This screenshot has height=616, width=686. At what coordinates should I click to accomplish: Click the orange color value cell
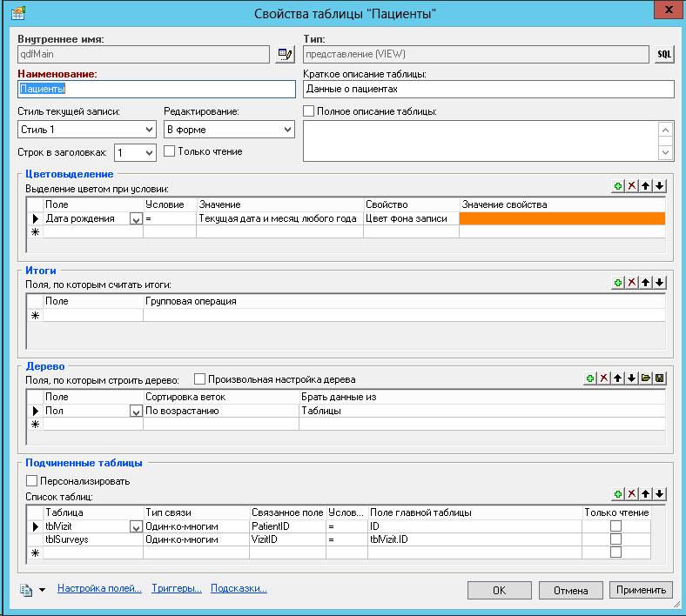pyautogui.click(x=562, y=218)
